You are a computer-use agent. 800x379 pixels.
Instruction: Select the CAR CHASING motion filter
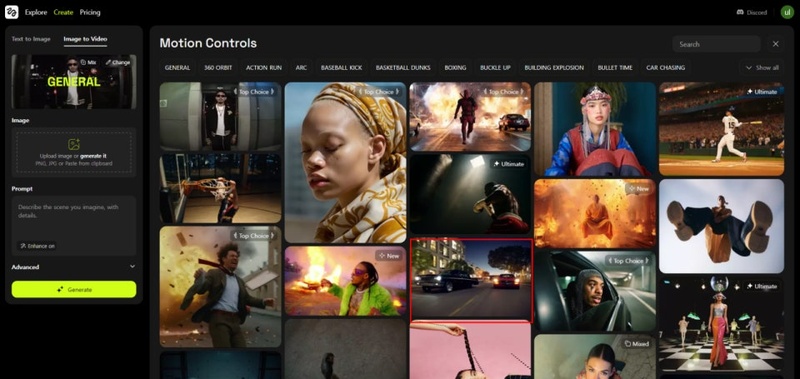click(x=665, y=67)
